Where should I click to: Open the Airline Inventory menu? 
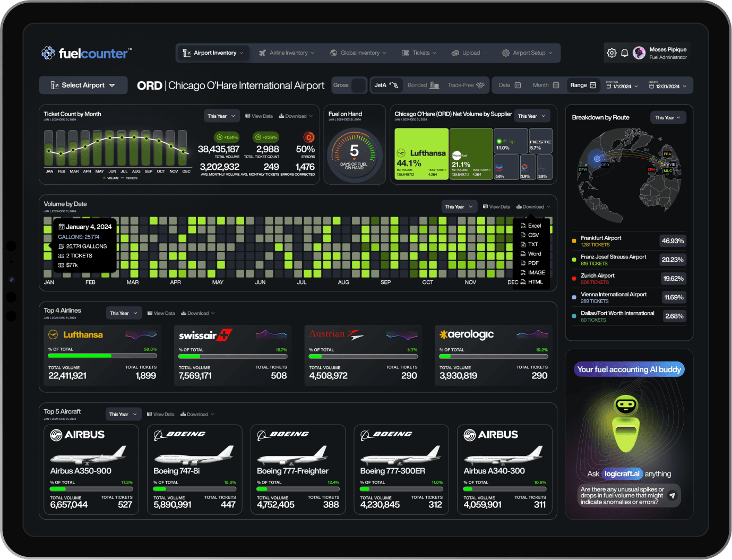[287, 53]
